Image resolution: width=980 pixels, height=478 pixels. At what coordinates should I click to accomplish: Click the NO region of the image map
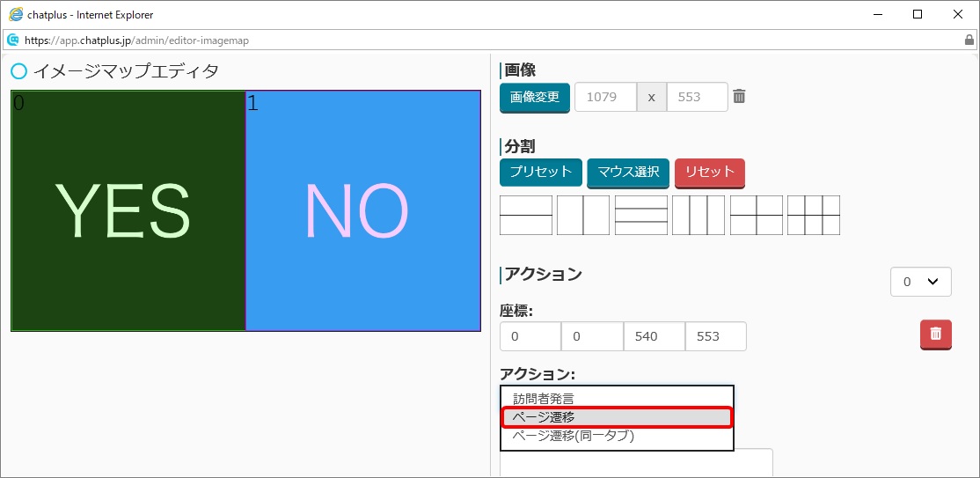pos(363,211)
